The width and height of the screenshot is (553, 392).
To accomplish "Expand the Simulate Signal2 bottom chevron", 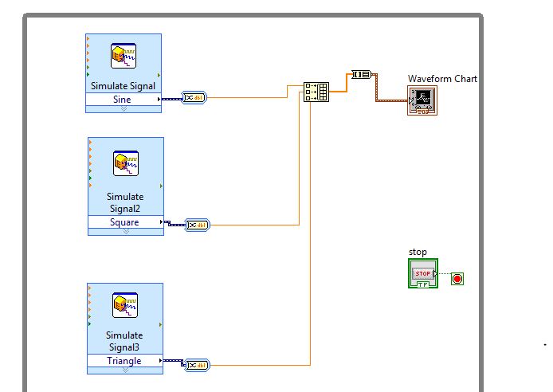I will coord(125,232).
